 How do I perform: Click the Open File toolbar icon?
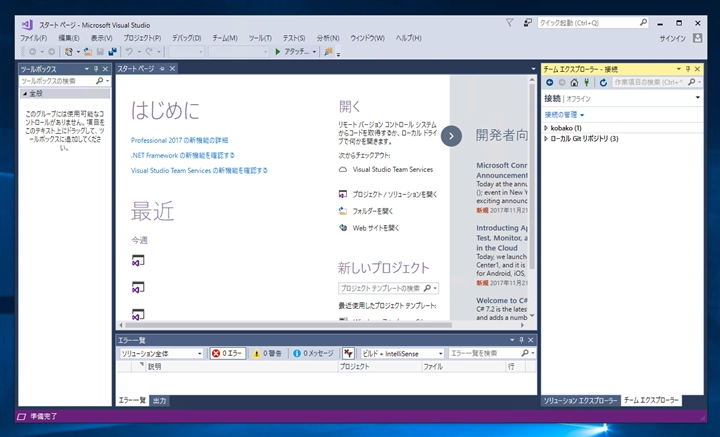point(88,52)
